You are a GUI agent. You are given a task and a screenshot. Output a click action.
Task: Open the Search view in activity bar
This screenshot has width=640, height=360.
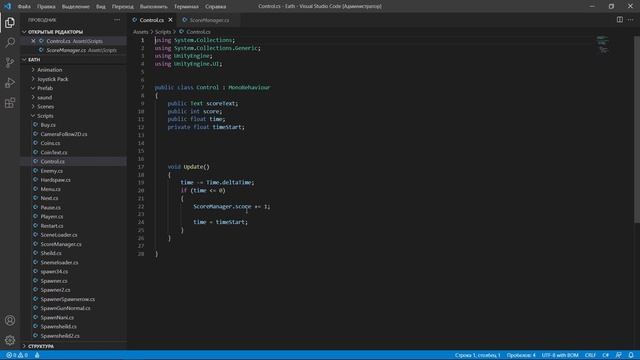[10, 42]
